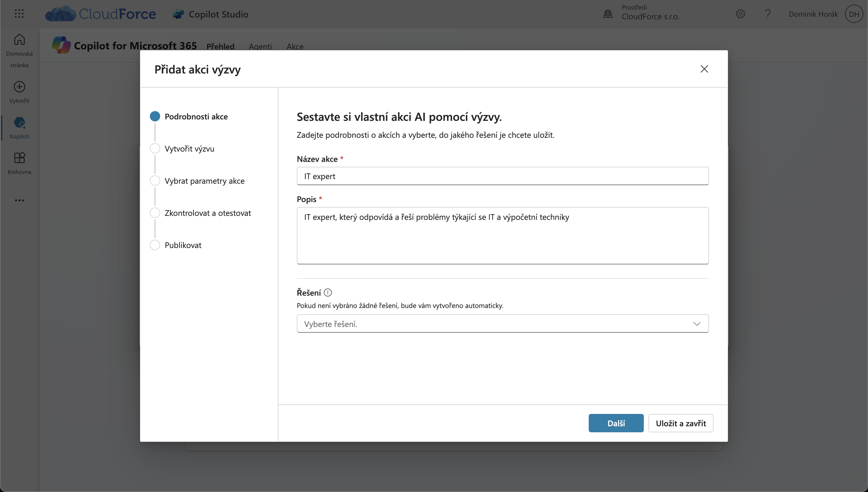Click the Řešení info icon

tap(328, 293)
